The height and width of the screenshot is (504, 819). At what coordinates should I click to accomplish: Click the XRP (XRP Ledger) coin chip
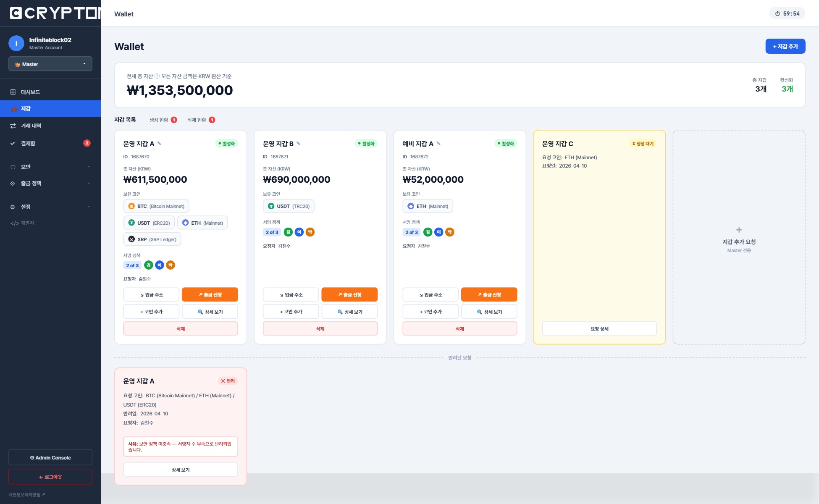click(152, 239)
